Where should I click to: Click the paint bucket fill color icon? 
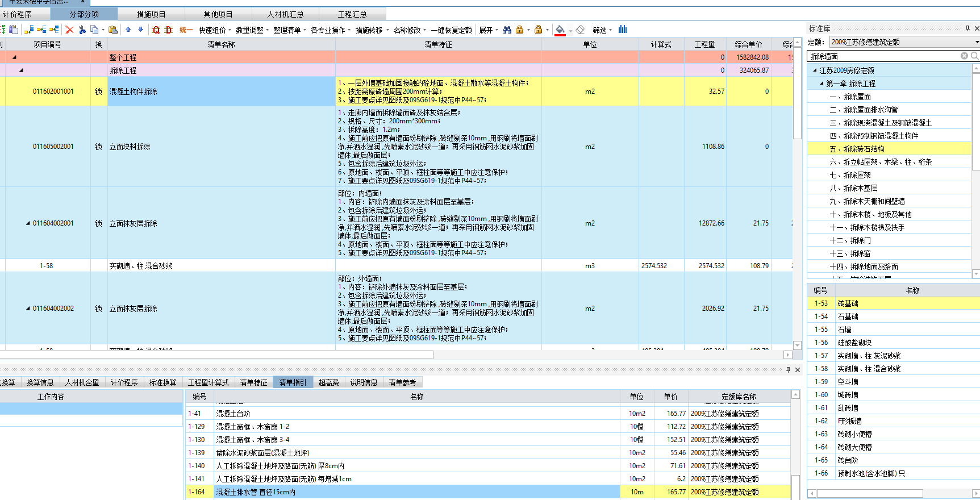pos(560,30)
